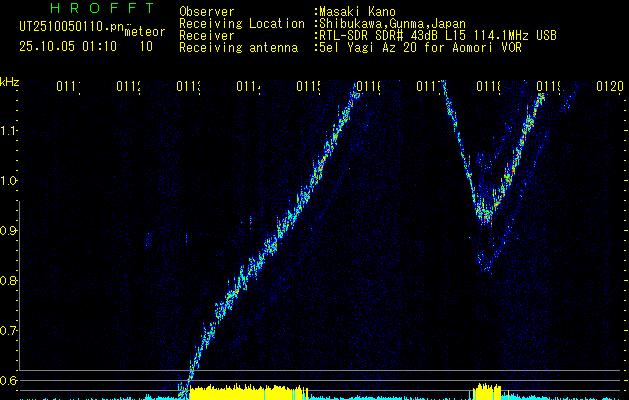Click the long yellow signal-level bar at bottom
This screenshot has width=629, height=400.
coord(249,392)
